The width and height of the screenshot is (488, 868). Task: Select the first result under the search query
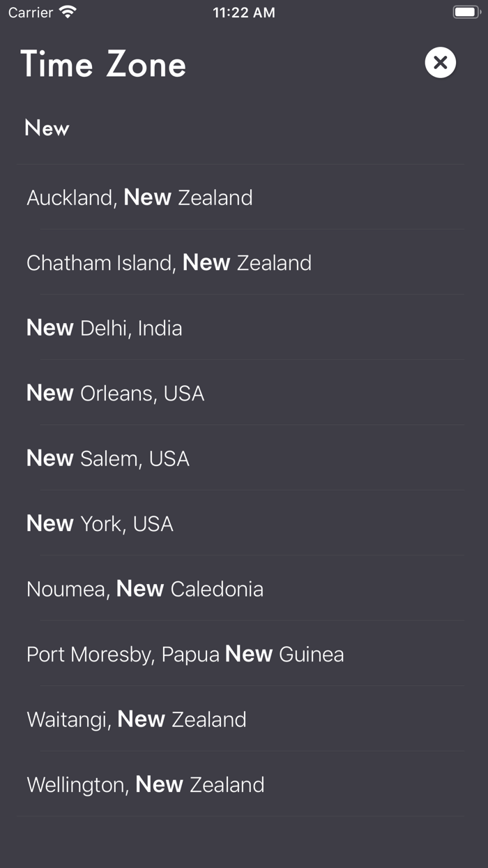pyautogui.click(x=139, y=197)
